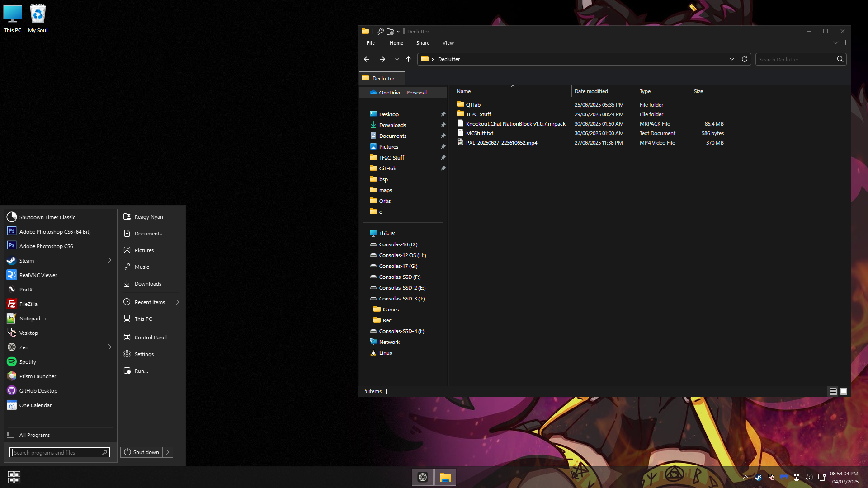Sort files by the Name column header

point(513,91)
